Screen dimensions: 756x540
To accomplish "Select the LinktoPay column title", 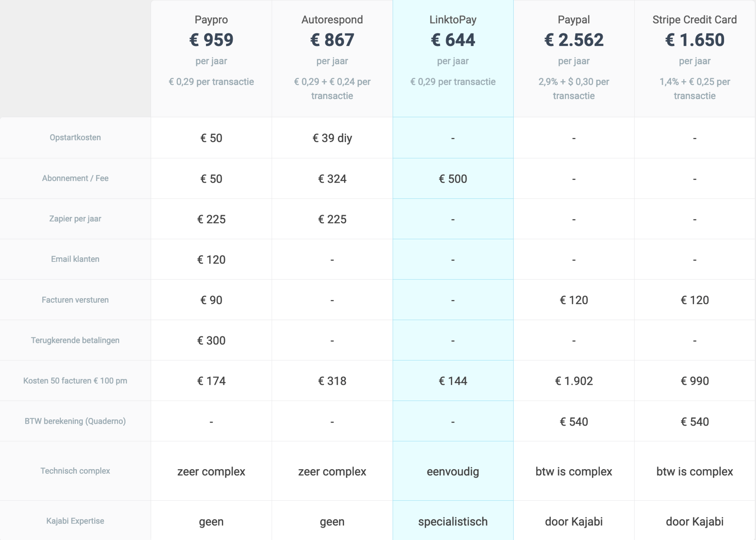I will 453,19.
